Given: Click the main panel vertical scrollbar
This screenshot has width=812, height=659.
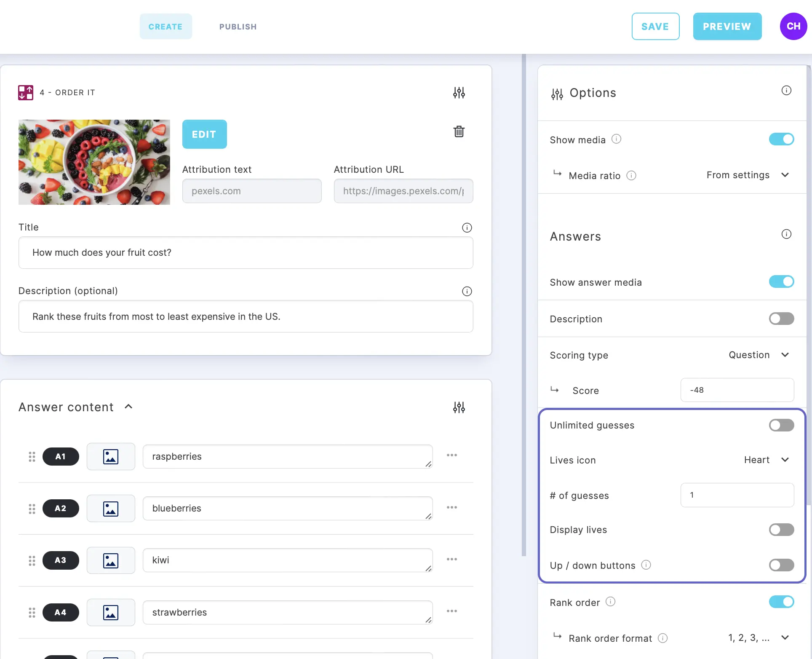Looking at the screenshot, I should 524,305.
